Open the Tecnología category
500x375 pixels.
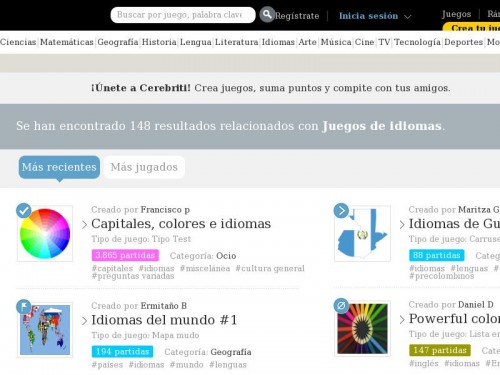point(417,42)
